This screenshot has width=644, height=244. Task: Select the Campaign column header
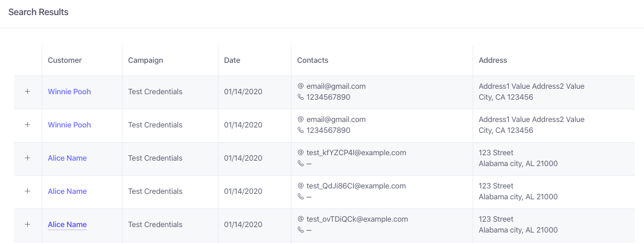point(145,60)
